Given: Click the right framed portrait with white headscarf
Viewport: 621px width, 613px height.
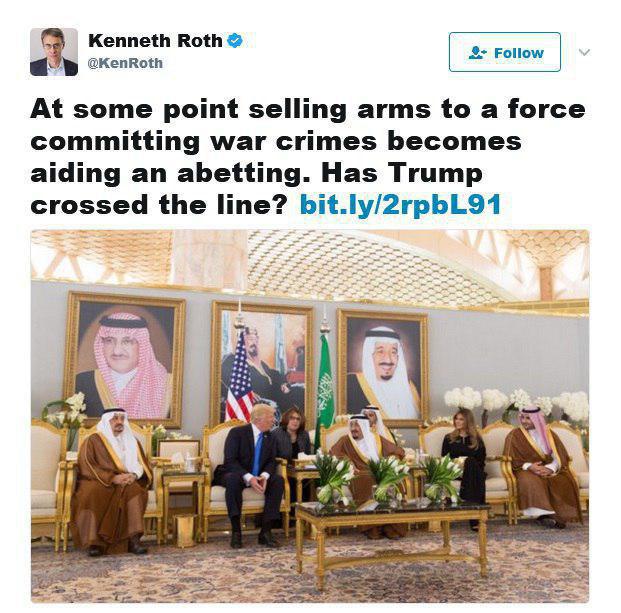Looking at the screenshot, I should click(x=383, y=366).
